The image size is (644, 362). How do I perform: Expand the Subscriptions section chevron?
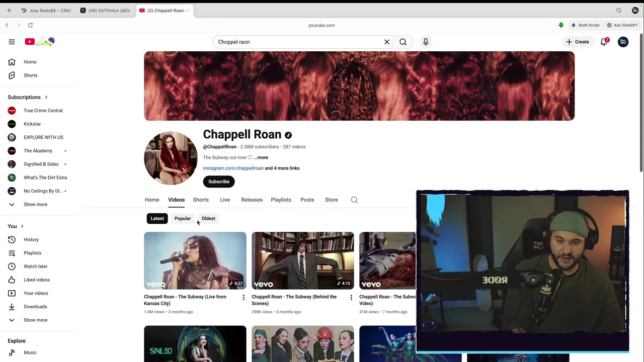[46, 97]
